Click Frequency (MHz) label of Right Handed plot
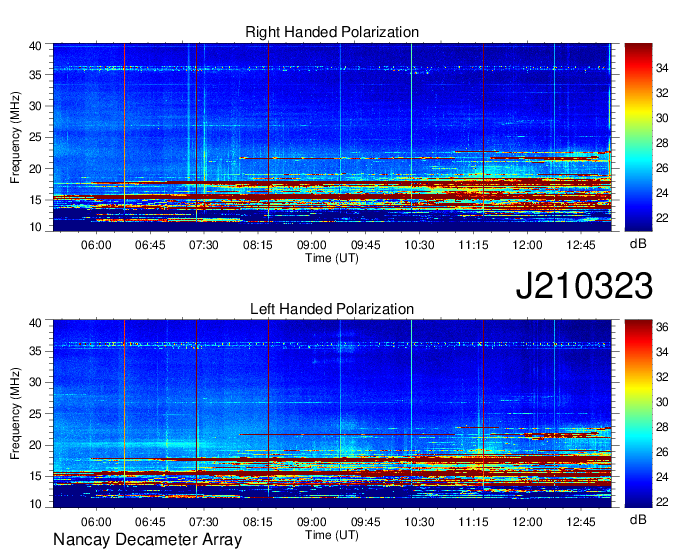 (15, 137)
